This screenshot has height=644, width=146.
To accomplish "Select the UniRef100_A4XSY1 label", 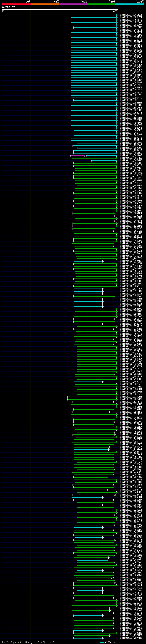I will [x=131, y=593].
